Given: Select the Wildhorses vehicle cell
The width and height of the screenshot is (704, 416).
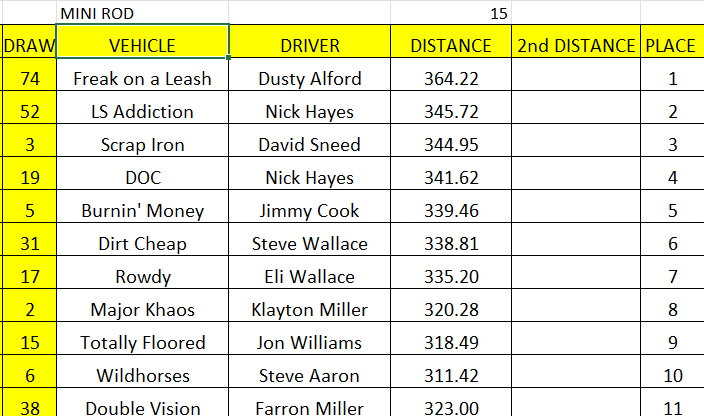Looking at the screenshot, I should pos(142,376).
